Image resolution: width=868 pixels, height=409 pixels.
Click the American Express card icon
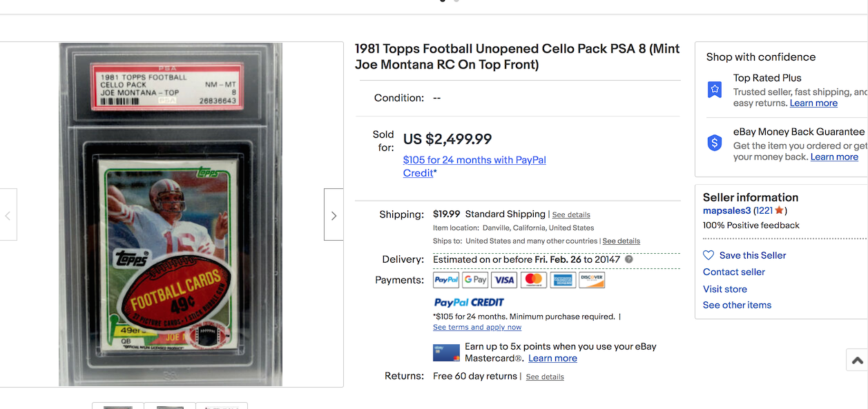tap(563, 279)
